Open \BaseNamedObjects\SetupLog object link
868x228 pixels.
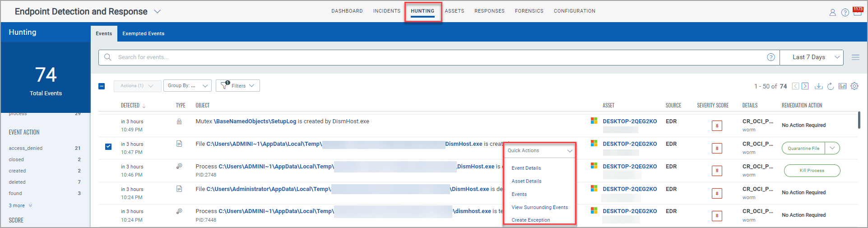[x=255, y=121]
